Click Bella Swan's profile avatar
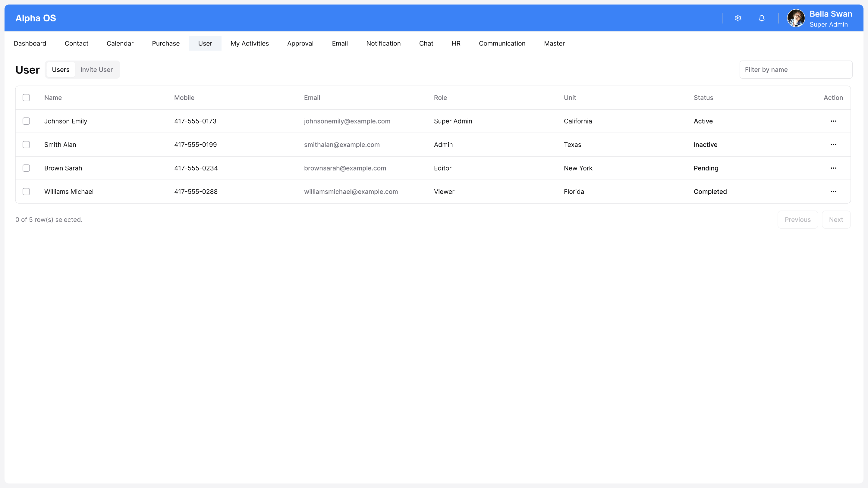The width and height of the screenshot is (868, 488). (x=796, y=18)
